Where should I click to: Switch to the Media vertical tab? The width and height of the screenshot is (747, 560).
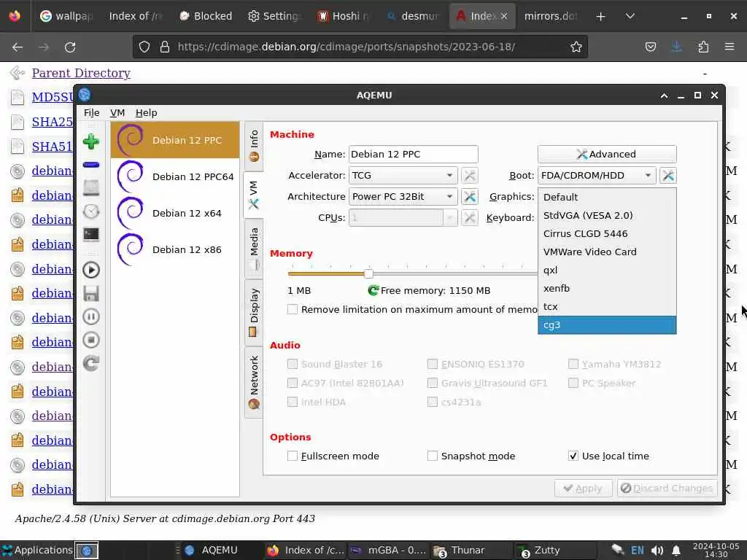tap(254, 249)
